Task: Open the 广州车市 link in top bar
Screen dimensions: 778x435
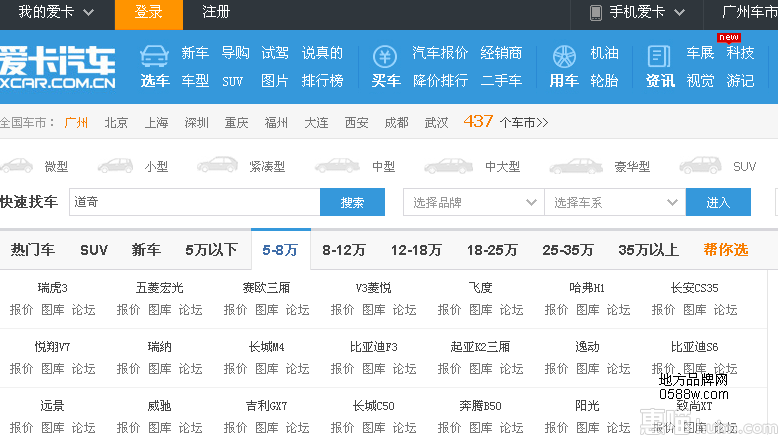Action: [749, 12]
